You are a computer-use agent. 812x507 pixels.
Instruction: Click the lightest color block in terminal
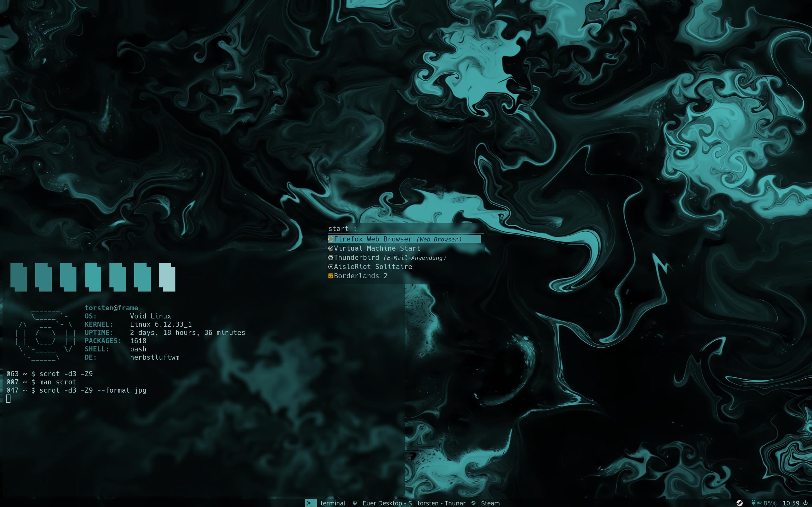tap(167, 277)
